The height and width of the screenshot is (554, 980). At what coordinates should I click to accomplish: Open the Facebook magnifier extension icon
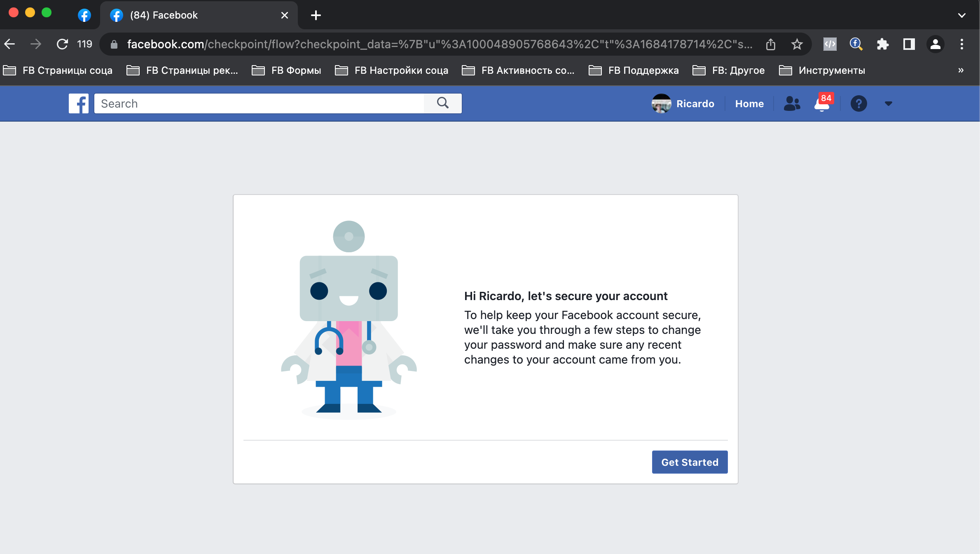tap(856, 44)
